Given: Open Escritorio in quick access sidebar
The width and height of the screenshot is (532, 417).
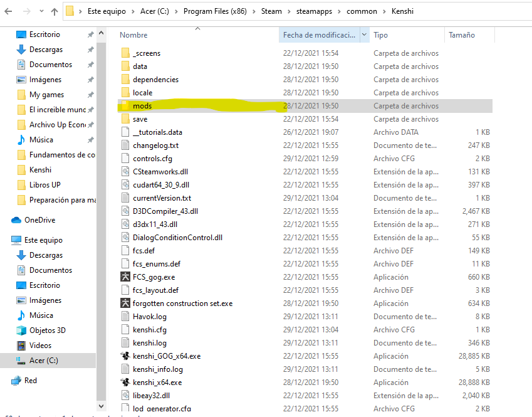Looking at the screenshot, I should coord(44,34).
